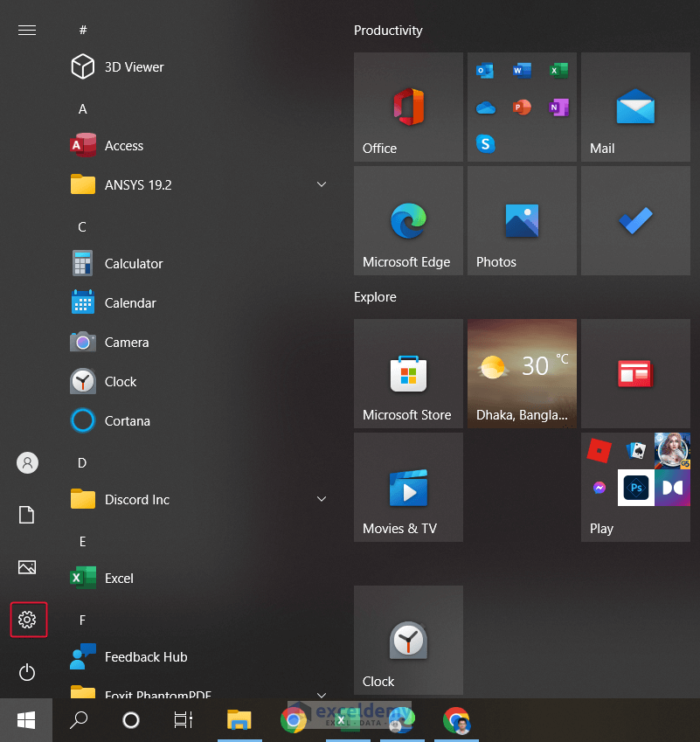The width and height of the screenshot is (700, 742).
Task: Open Skype in the Office folder tile
Action: pos(485,144)
